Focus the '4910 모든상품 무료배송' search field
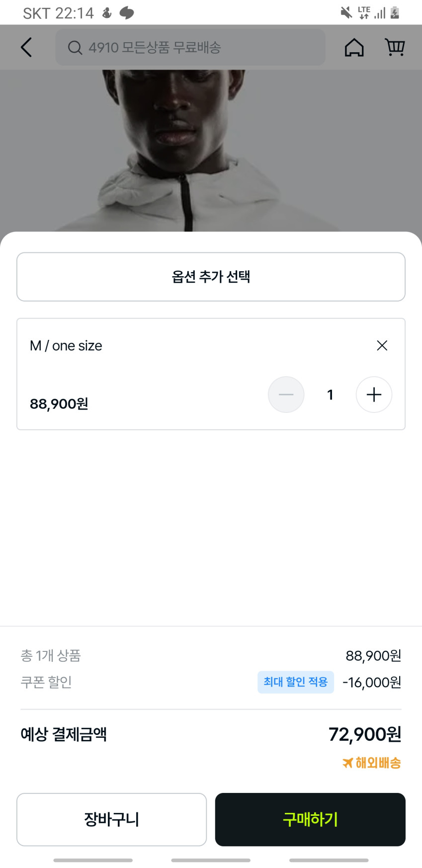Image resolution: width=422 pixels, height=868 pixels. [x=199, y=48]
